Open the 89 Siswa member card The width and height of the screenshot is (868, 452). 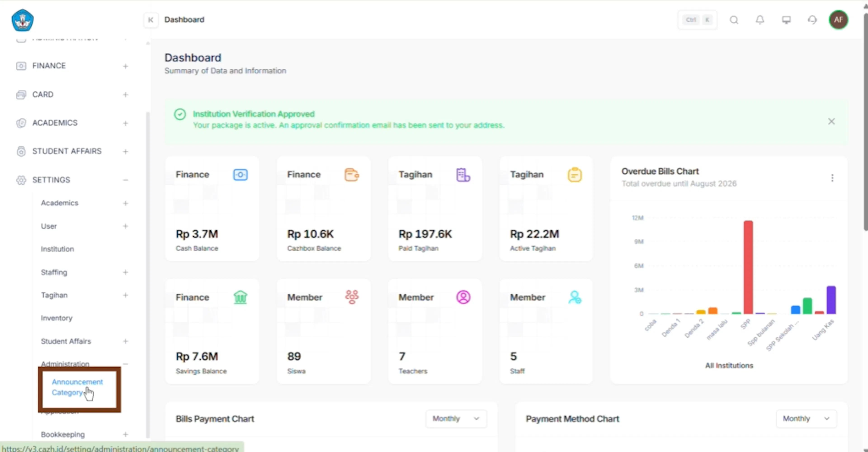(323, 331)
